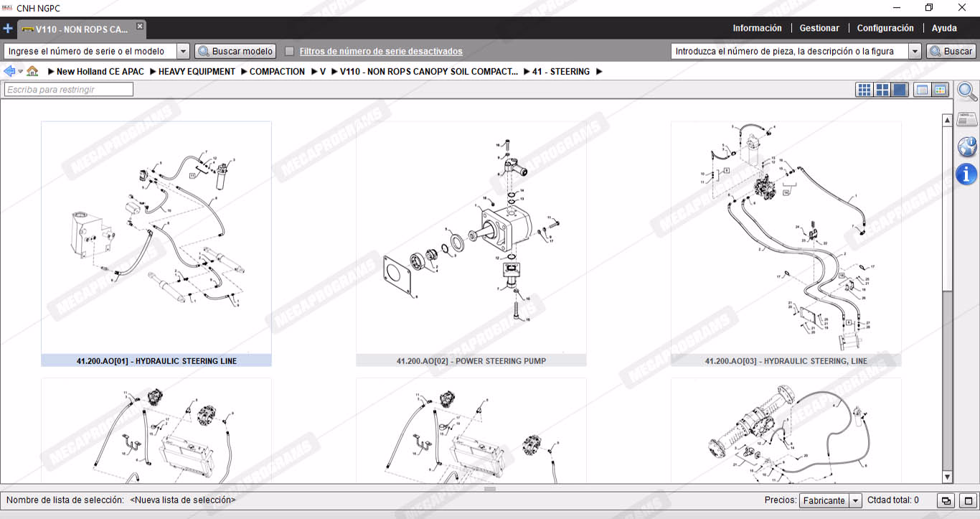Open the part number search dropdown arrow
Image resolution: width=980 pixels, height=519 pixels.
pyautogui.click(x=915, y=51)
